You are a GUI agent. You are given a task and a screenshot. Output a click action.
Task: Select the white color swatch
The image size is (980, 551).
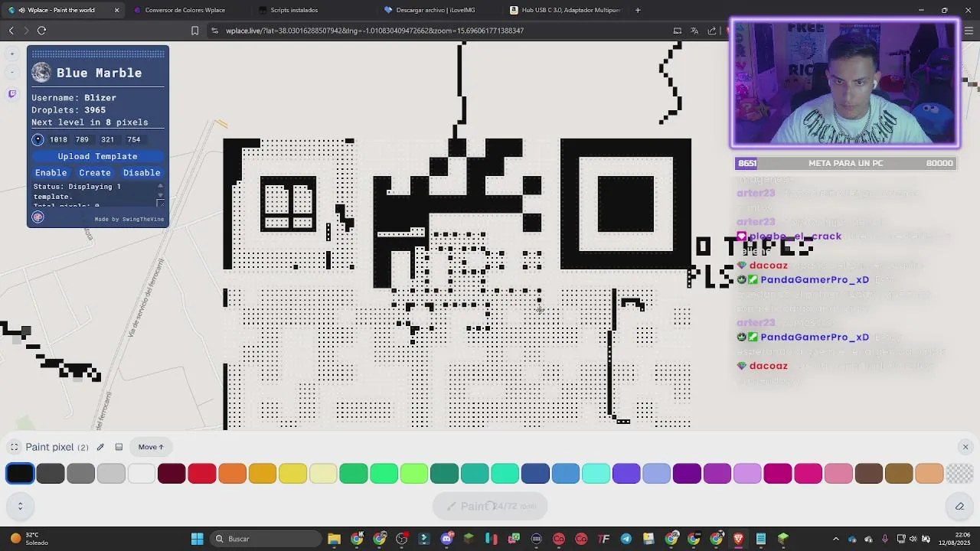141,474
